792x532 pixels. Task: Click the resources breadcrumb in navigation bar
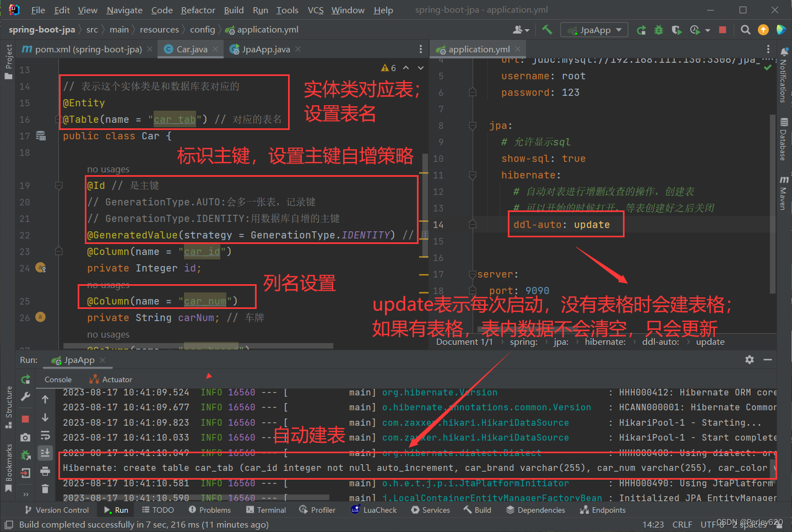pos(159,30)
